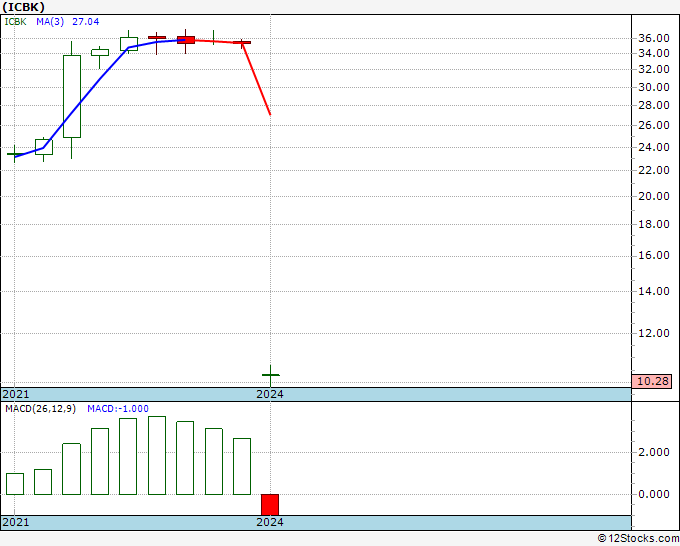Click the (ICBK) chart title
680x546 pixels.
coord(23,7)
